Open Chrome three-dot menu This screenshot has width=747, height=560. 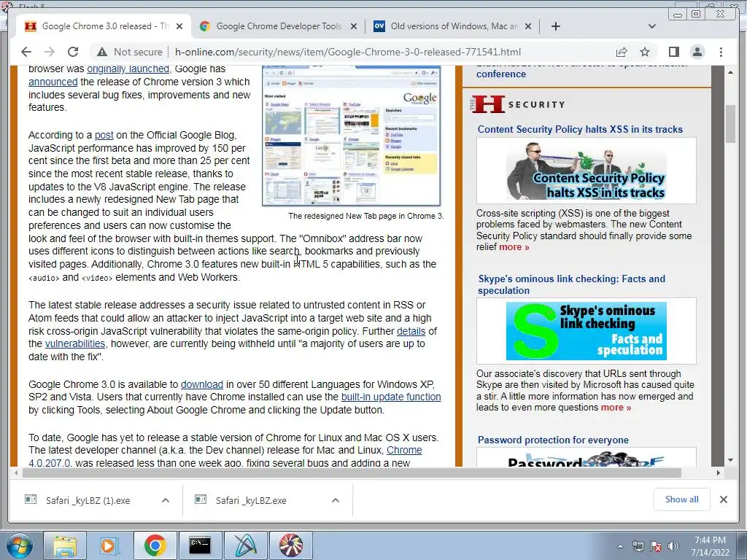pos(721,52)
